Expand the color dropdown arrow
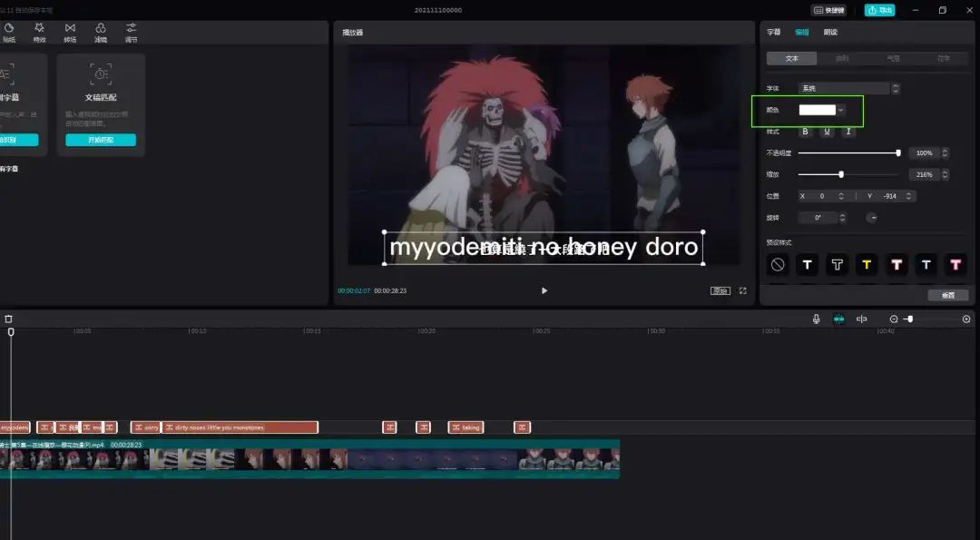 (x=840, y=110)
